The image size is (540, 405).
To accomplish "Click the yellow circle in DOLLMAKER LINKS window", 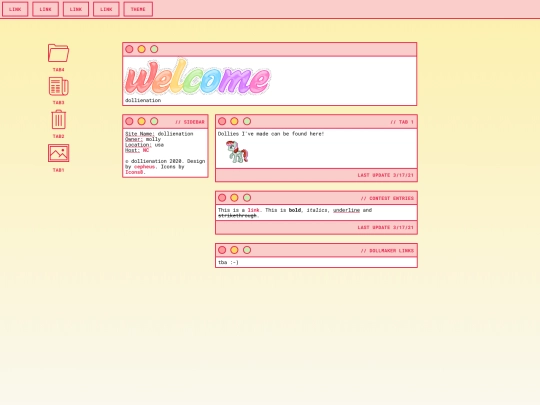I will pyautogui.click(x=234, y=250).
